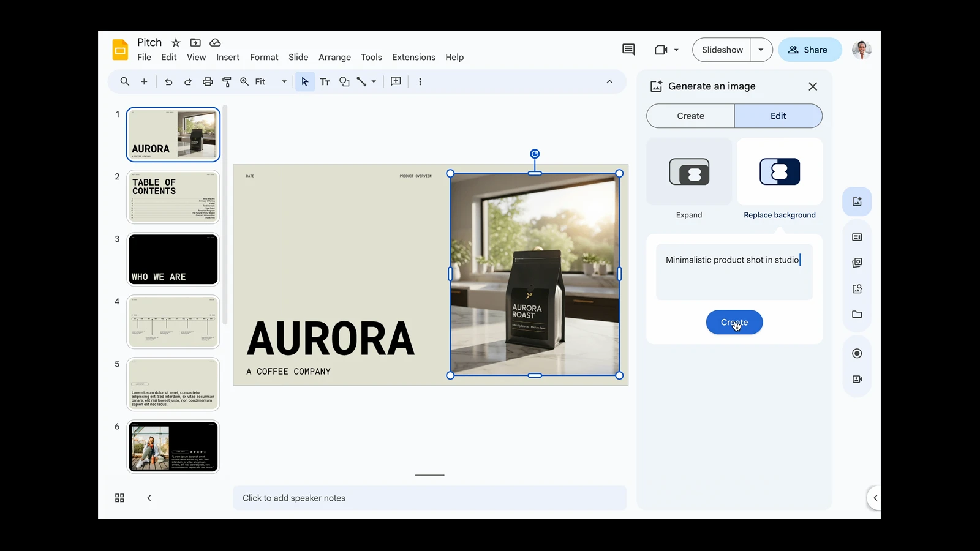980x551 pixels.
Task: Click the rotate handle above the image
Action: (x=535, y=154)
